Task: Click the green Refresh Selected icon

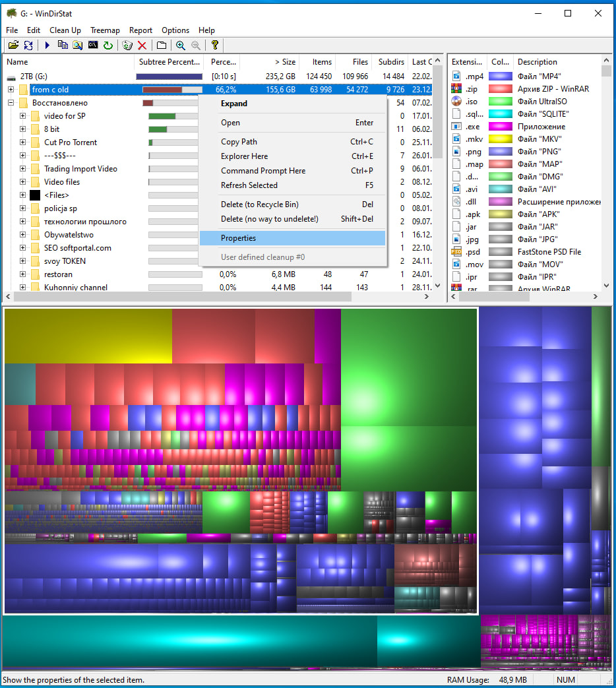Action: point(108,46)
